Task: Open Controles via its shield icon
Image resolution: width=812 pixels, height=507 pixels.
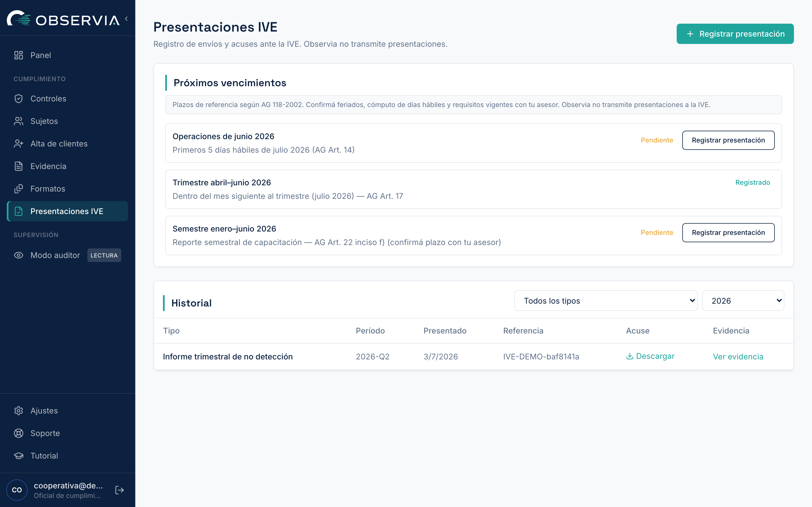Action: tap(18, 99)
